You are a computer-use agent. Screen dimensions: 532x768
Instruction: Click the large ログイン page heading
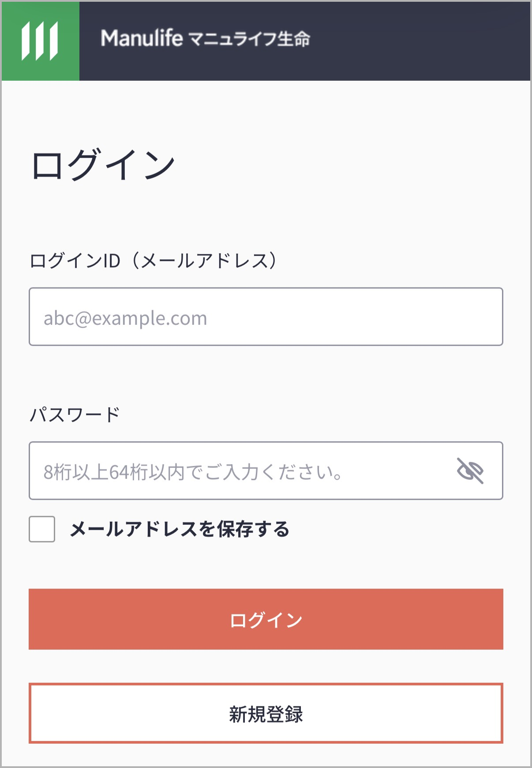(103, 165)
